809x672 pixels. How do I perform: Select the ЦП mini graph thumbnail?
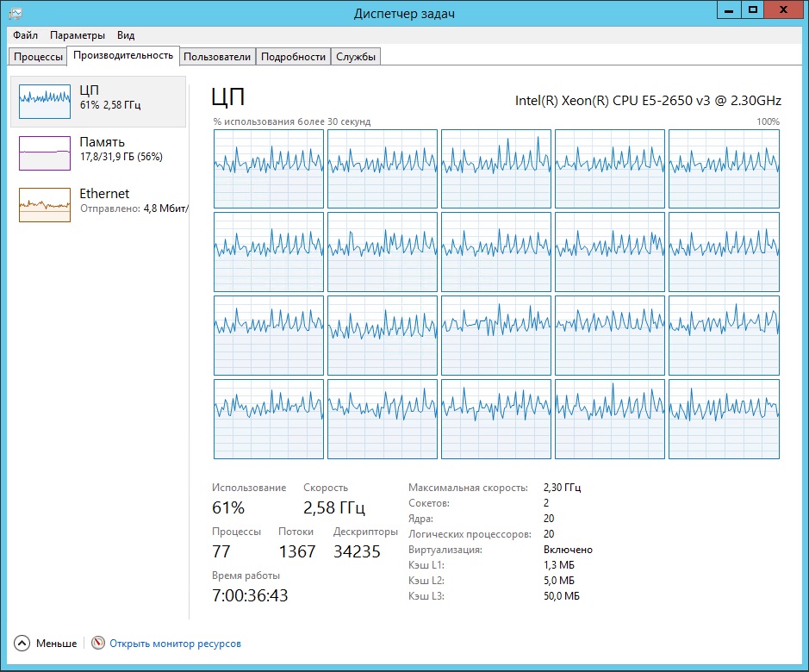click(x=45, y=102)
